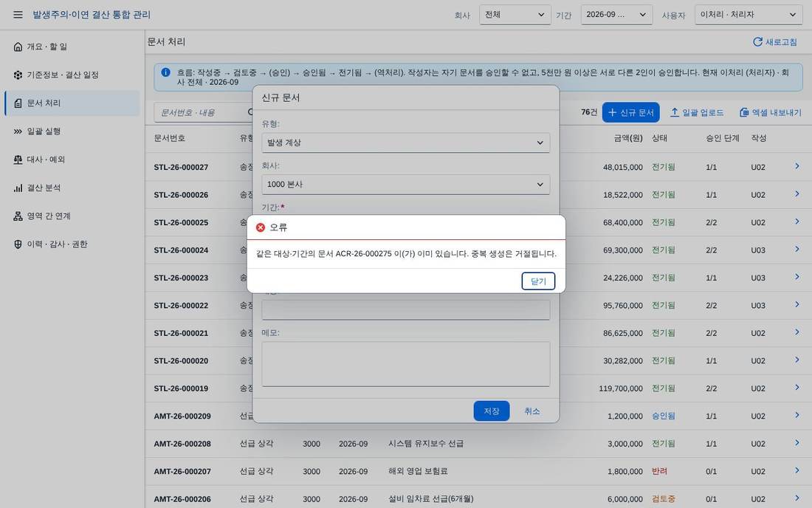Click description 해외 영업 보험료
The image size is (812, 508).
[418, 471]
